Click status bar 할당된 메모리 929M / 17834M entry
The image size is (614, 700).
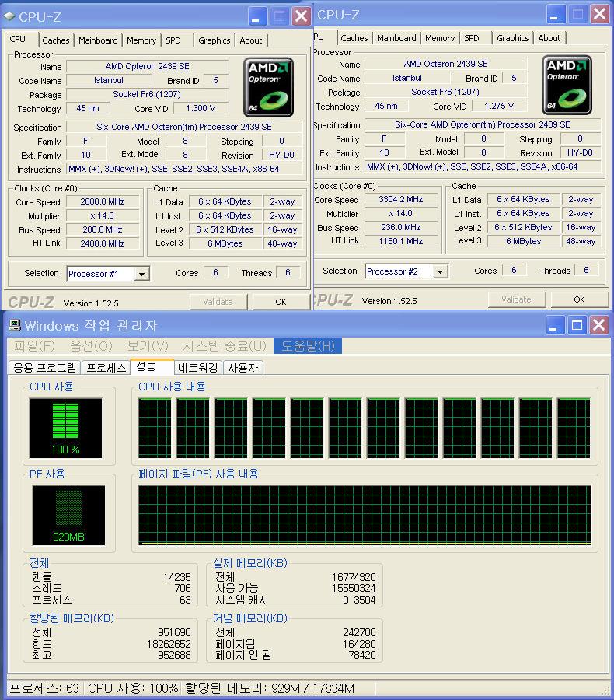(x=270, y=688)
